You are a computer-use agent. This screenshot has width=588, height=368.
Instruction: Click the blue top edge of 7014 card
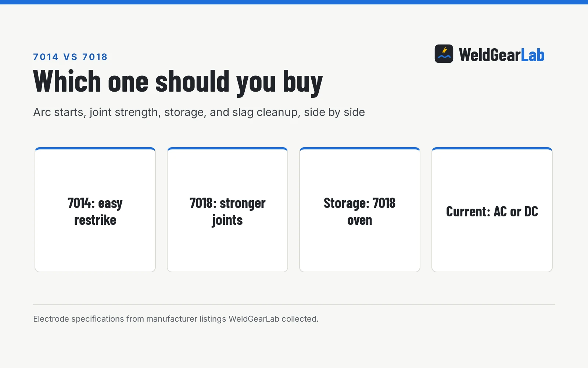[95, 148]
